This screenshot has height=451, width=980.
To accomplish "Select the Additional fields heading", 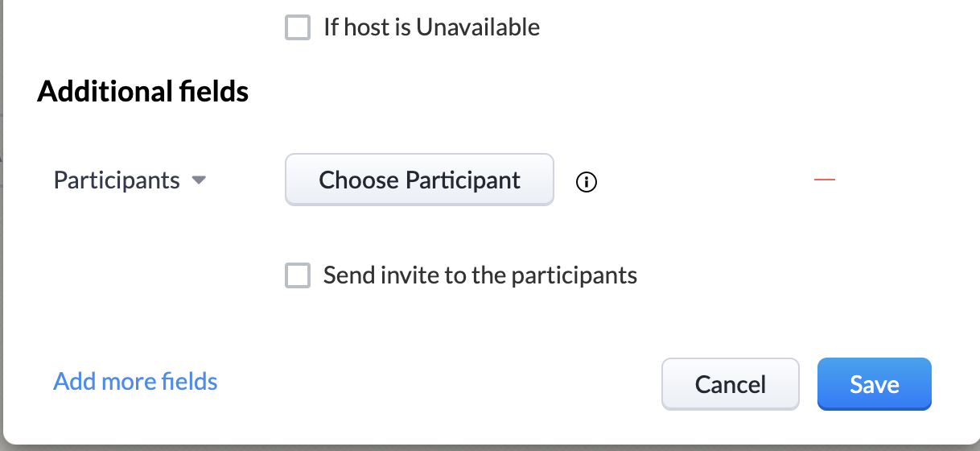I will 143,92.
